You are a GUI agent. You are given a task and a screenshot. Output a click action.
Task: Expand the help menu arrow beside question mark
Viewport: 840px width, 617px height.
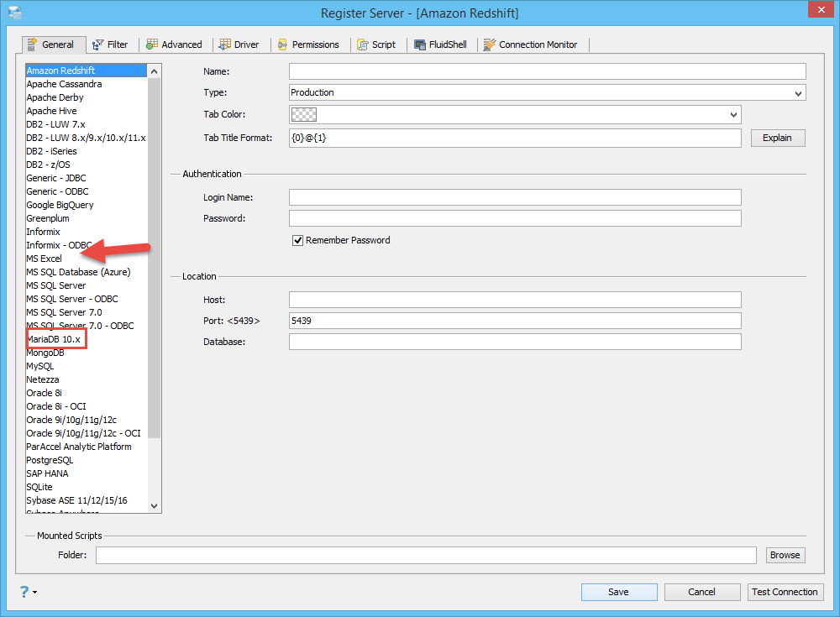[35, 593]
